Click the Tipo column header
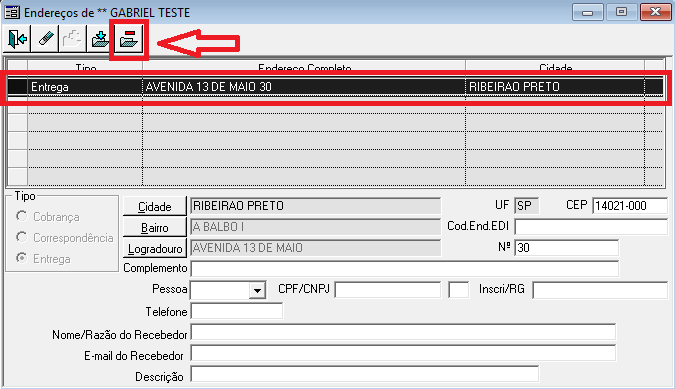675x389 pixels. [85, 68]
